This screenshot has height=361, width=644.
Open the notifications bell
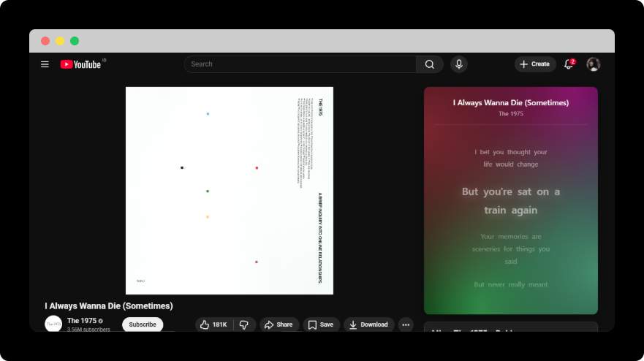[x=569, y=64]
